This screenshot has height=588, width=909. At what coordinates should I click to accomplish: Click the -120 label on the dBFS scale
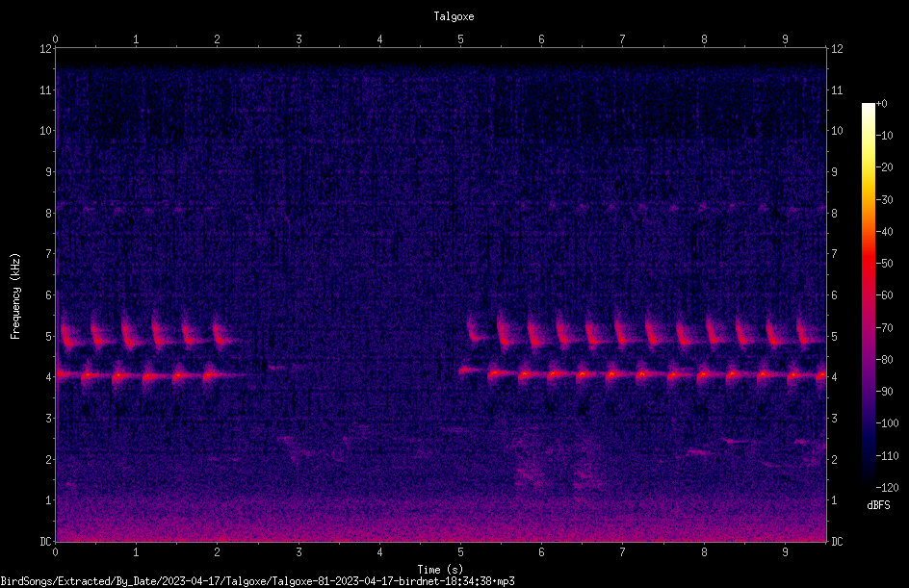[x=887, y=488]
